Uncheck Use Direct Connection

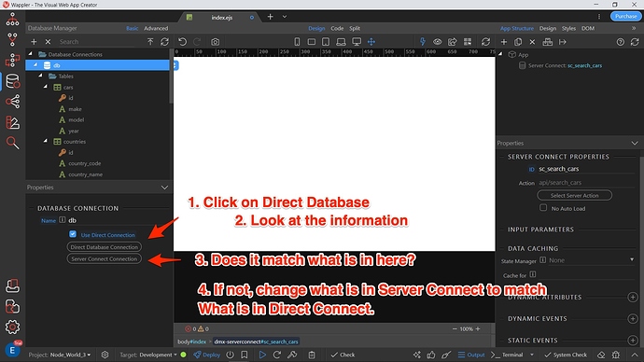coord(73,234)
